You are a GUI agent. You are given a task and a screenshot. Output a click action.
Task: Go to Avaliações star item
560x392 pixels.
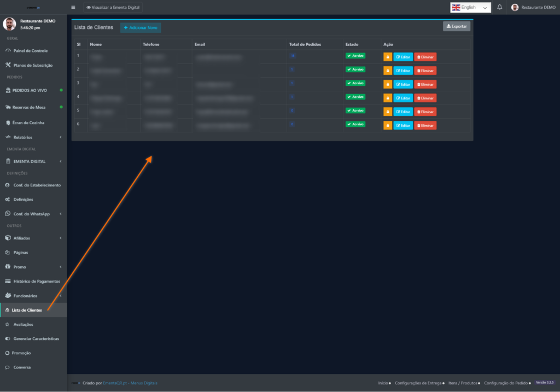23,324
